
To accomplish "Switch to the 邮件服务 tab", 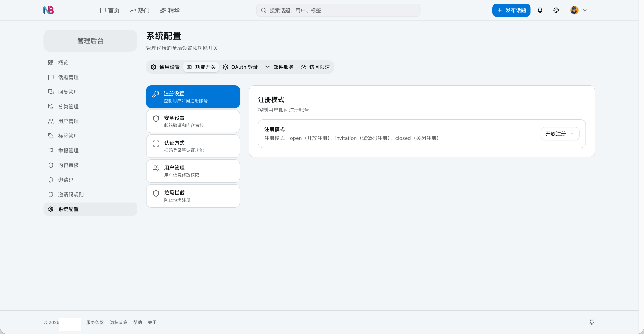I will (279, 67).
